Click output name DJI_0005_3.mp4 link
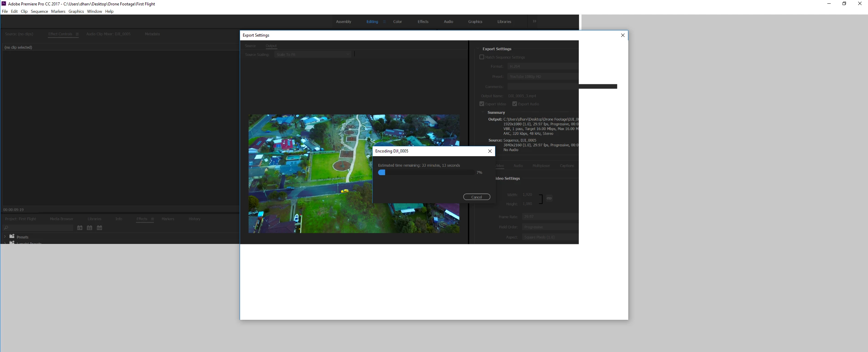The image size is (868, 352). click(x=522, y=96)
